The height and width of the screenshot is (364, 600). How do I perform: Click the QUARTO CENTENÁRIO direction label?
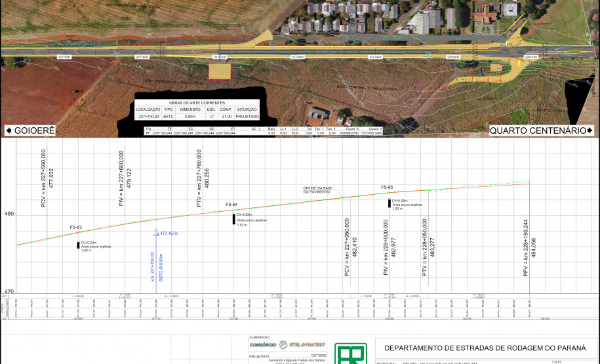click(x=538, y=131)
